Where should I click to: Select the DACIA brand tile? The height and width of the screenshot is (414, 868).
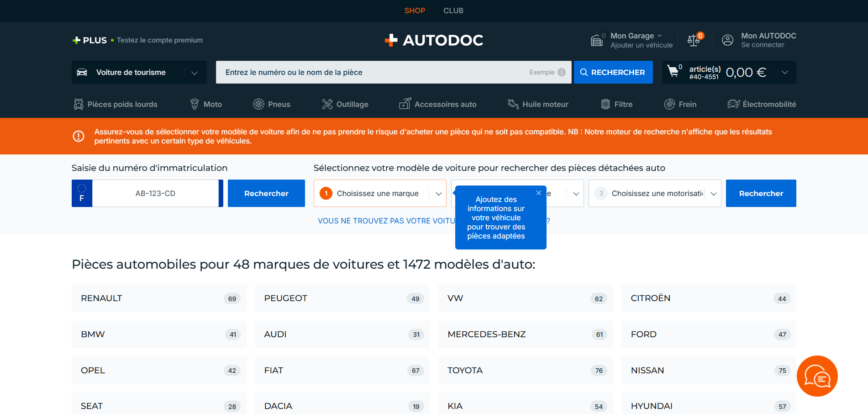pyautogui.click(x=342, y=404)
